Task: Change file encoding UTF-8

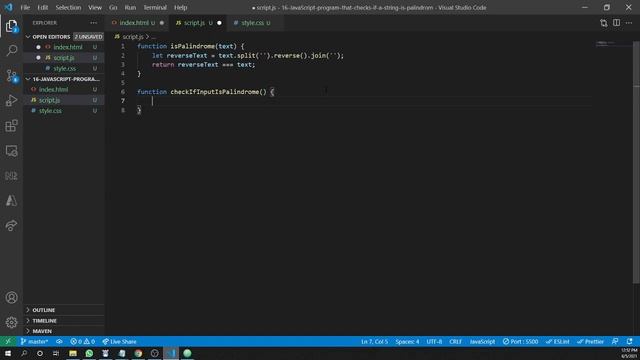Action: point(434,342)
